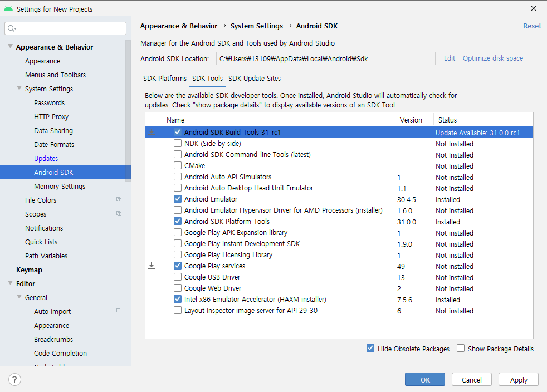Viewport: 547px width, 392px height.
Task: Collapse the General tree node
Action: [19, 297]
